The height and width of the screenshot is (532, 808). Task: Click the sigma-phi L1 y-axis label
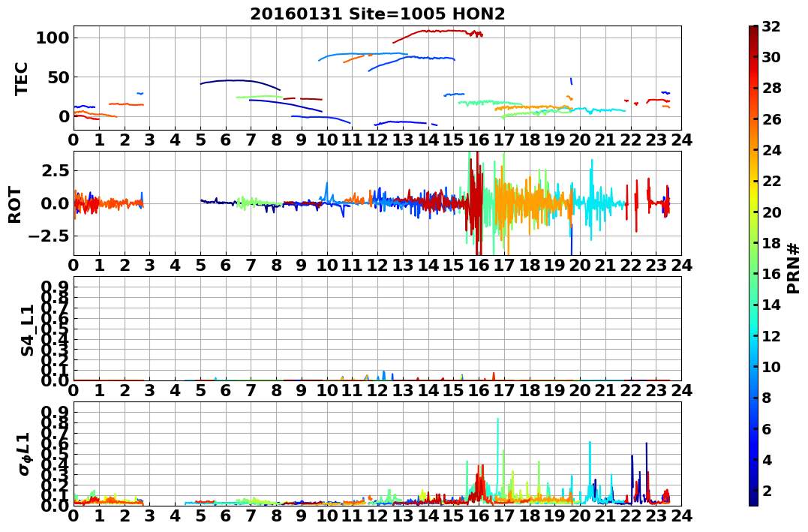24,454
